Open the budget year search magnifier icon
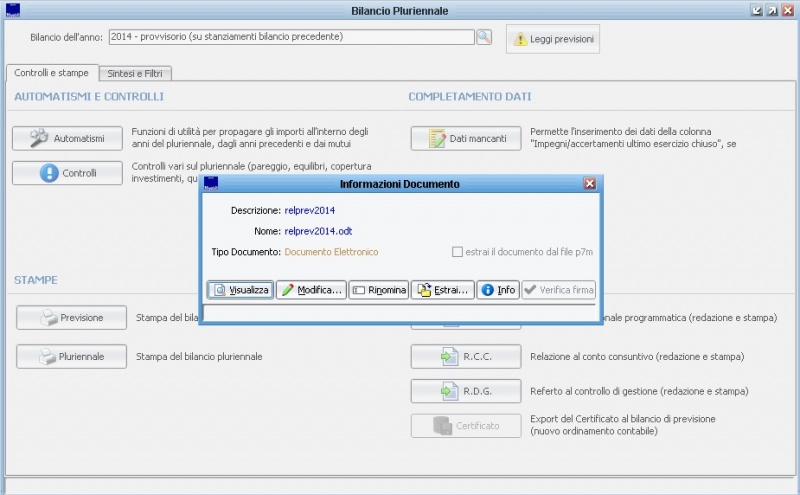This screenshot has width=800, height=495. (x=484, y=37)
